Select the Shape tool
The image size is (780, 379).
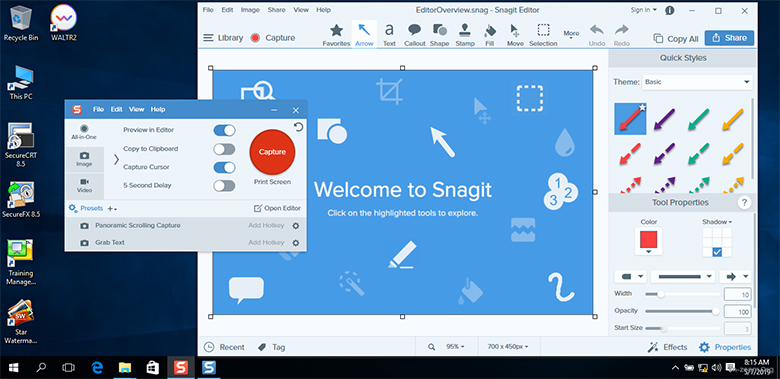click(439, 34)
